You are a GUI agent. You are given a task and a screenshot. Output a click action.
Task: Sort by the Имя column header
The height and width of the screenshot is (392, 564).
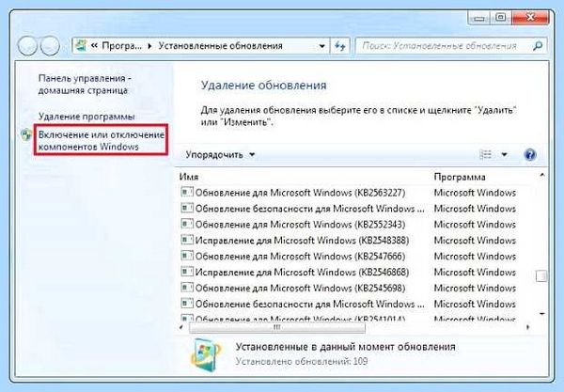pos(189,177)
